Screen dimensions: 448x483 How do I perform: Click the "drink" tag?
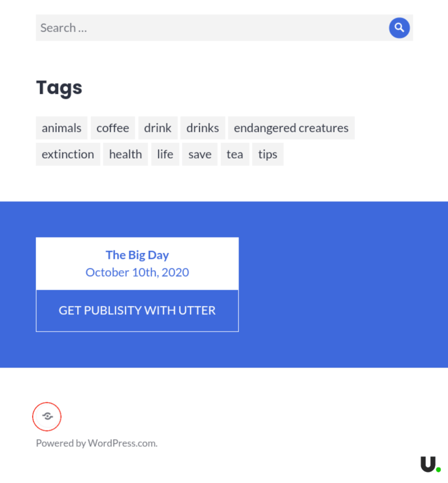(x=158, y=128)
